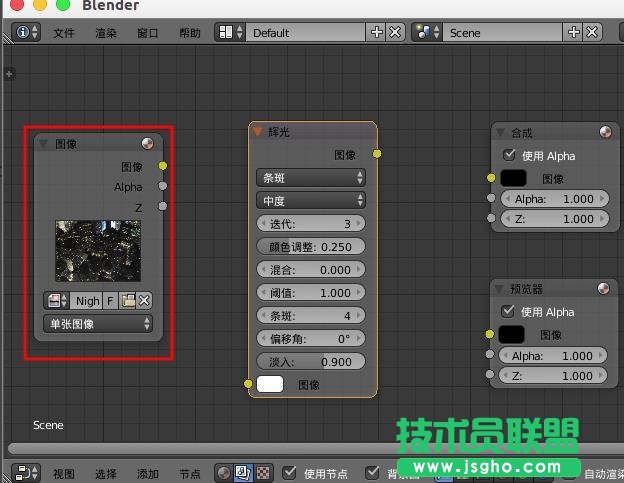Open the screen layout browse icon

point(230,32)
